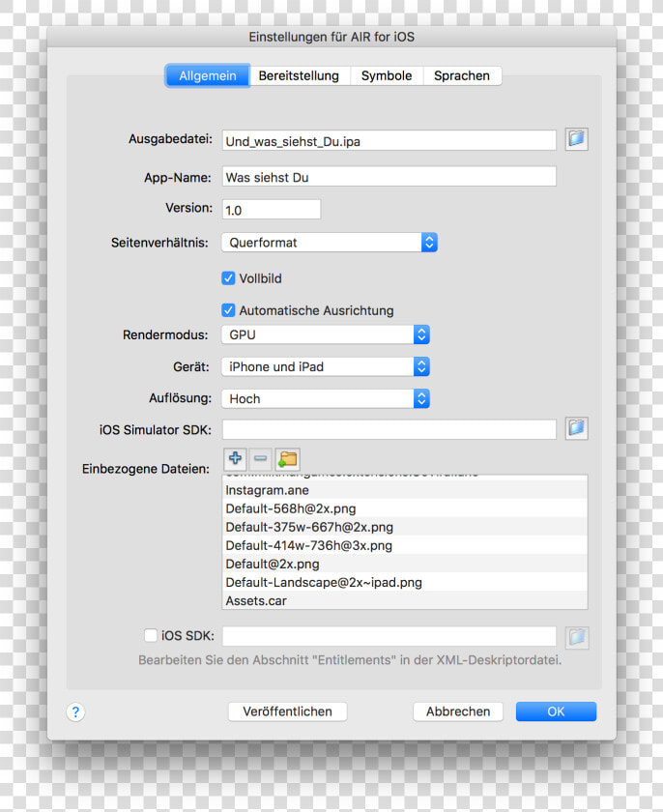Toggle the Vollbild checkbox
663x812 pixels.
(228, 278)
